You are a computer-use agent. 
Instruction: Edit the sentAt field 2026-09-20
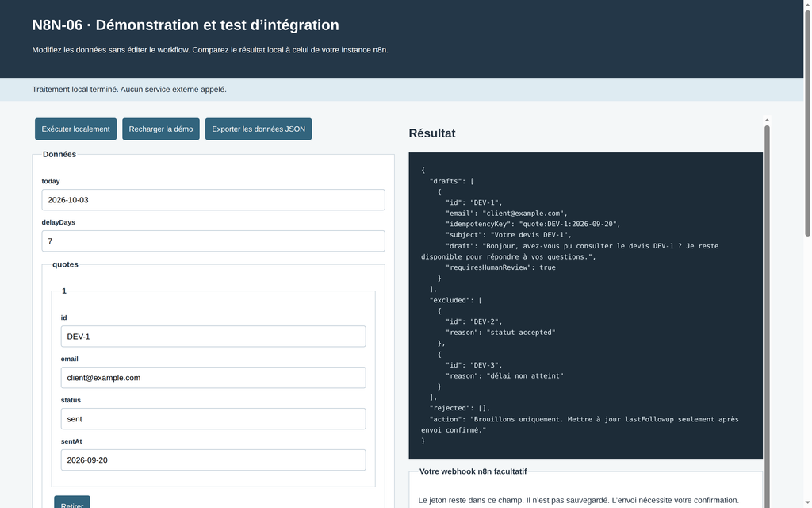pos(213,460)
